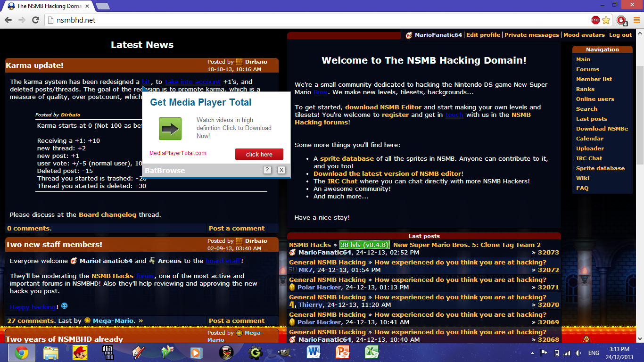Open PowerPoint from the taskbar
Screen dimensions: 644x362
343,353
